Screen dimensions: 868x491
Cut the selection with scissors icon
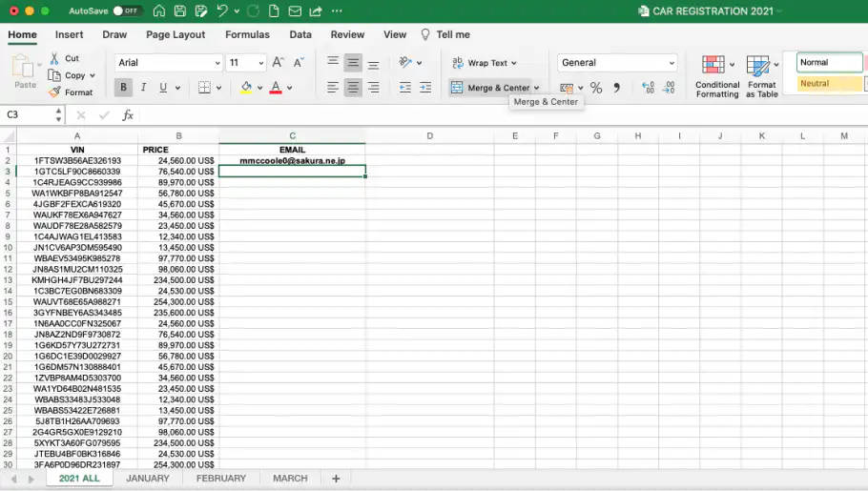pyautogui.click(x=54, y=58)
